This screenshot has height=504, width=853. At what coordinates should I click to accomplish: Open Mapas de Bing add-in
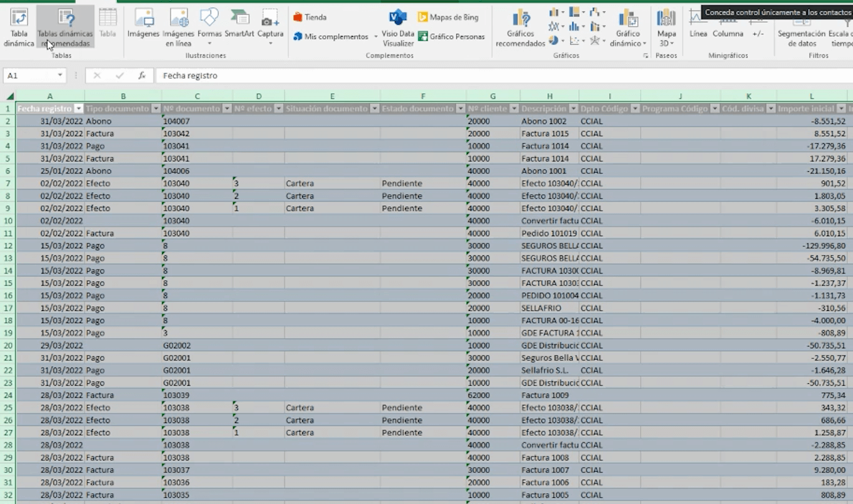click(x=448, y=17)
